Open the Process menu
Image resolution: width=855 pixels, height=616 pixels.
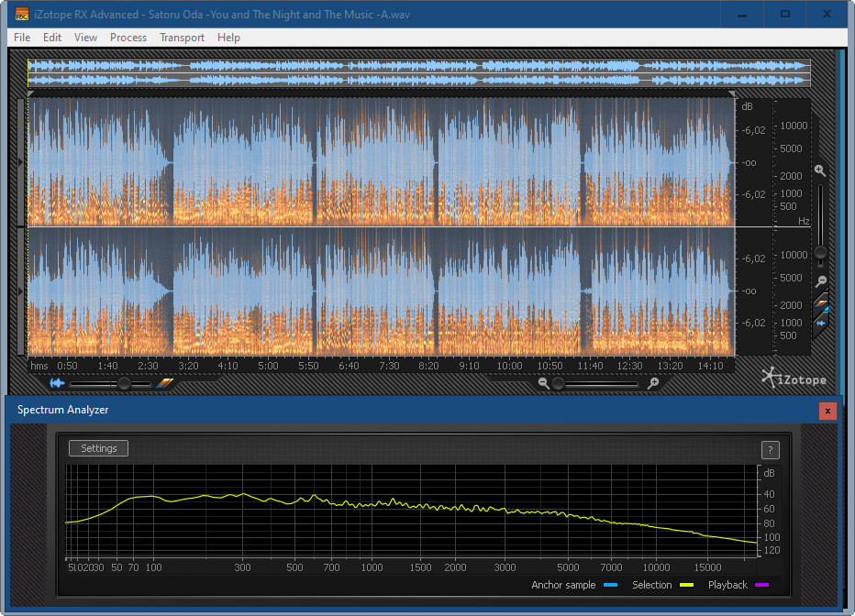coord(128,38)
